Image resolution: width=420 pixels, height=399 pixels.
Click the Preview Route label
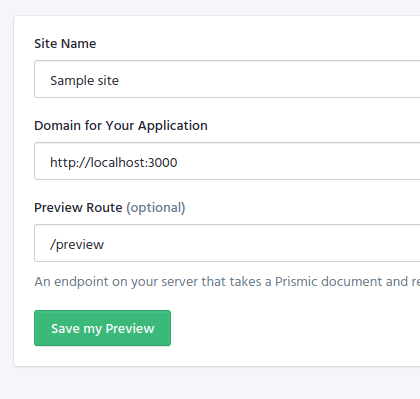pos(78,208)
